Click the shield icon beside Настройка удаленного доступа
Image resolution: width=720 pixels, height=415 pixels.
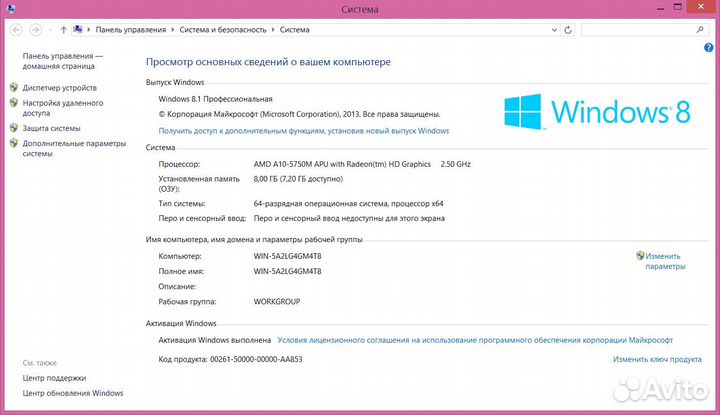coord(14,103)
